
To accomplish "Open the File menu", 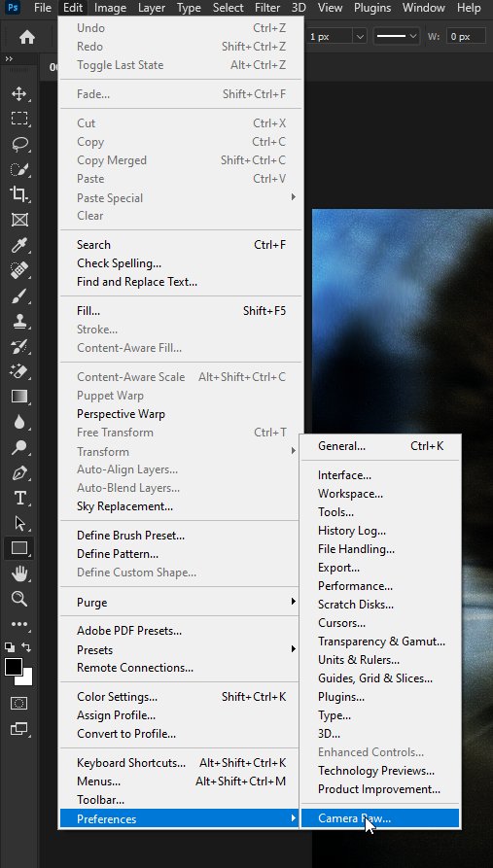I will pyautogui.click(x=43, y=8).
